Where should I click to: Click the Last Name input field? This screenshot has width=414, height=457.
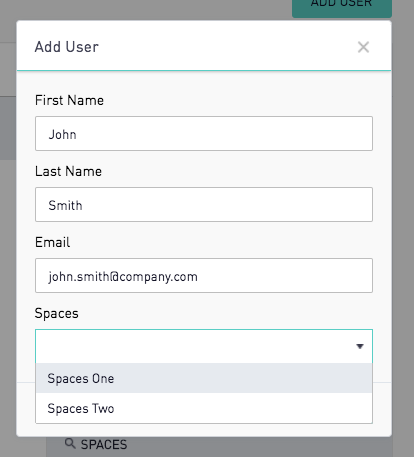(204, 204)
